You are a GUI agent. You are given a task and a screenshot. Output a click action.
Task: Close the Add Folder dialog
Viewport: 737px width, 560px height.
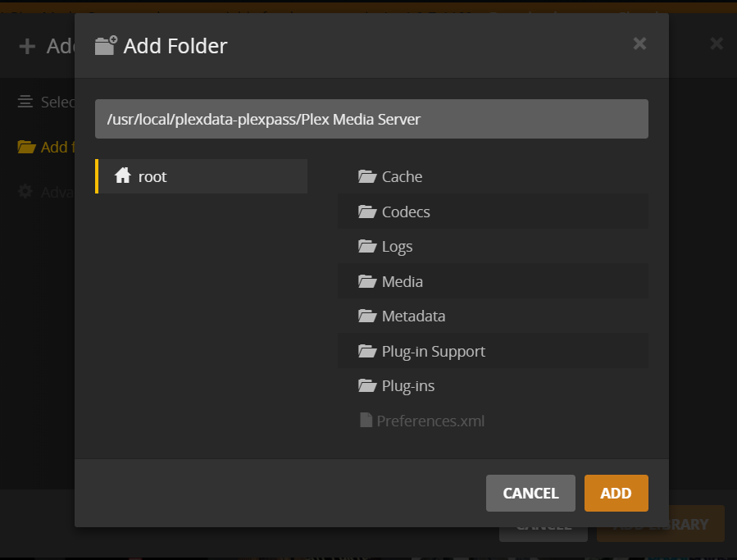click(639, 44)
